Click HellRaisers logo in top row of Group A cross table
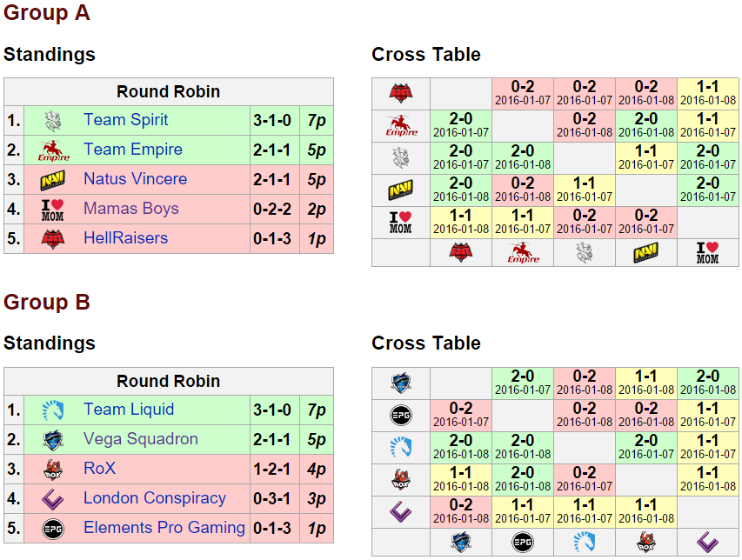 point(400,93)
